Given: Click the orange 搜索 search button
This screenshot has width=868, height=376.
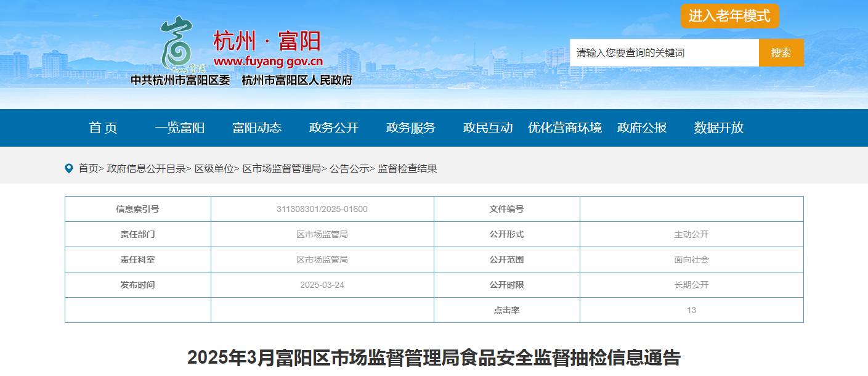Looking at the screenshot, I should click(781, 53).
